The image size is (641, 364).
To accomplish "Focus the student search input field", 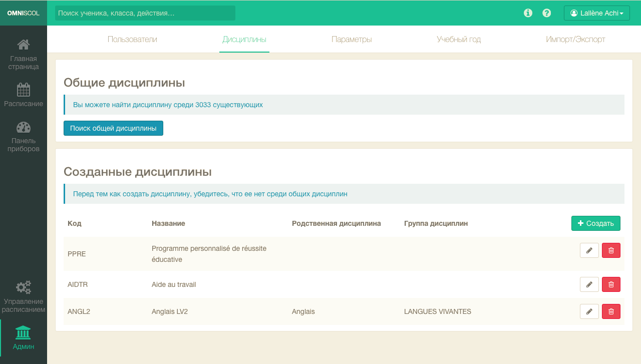I will coord(145,13).
